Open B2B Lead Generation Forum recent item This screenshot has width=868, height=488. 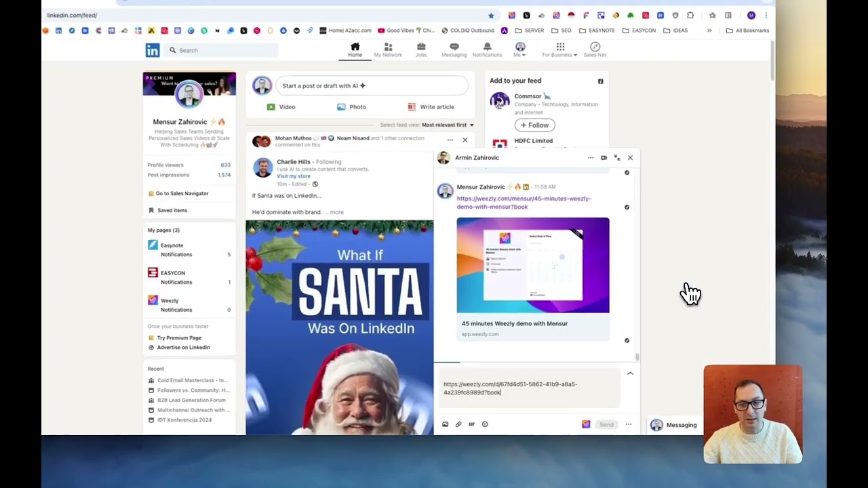(191, 400)
